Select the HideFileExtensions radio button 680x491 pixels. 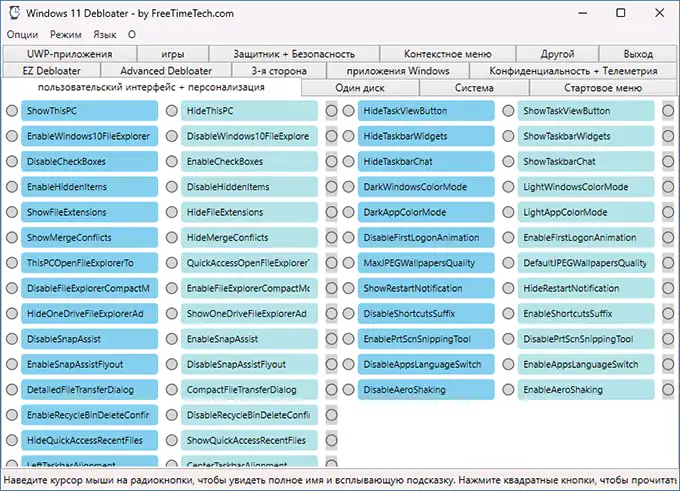pos(172,212)
